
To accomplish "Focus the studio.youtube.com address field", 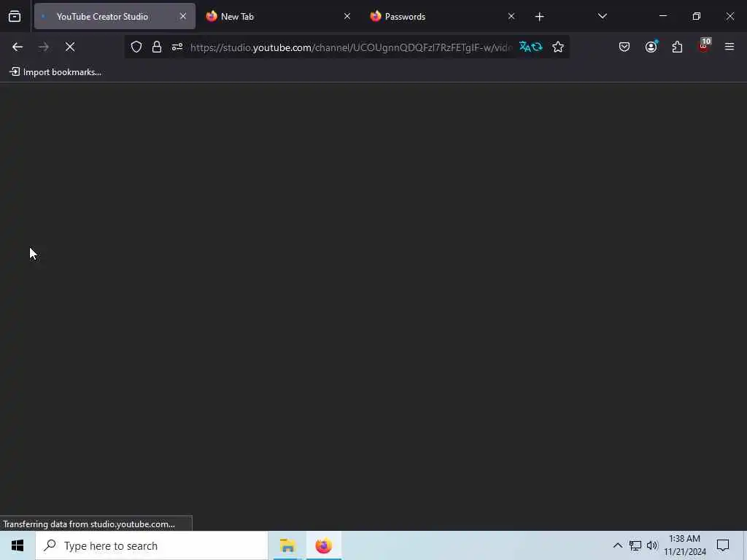I will coord(351,47).
